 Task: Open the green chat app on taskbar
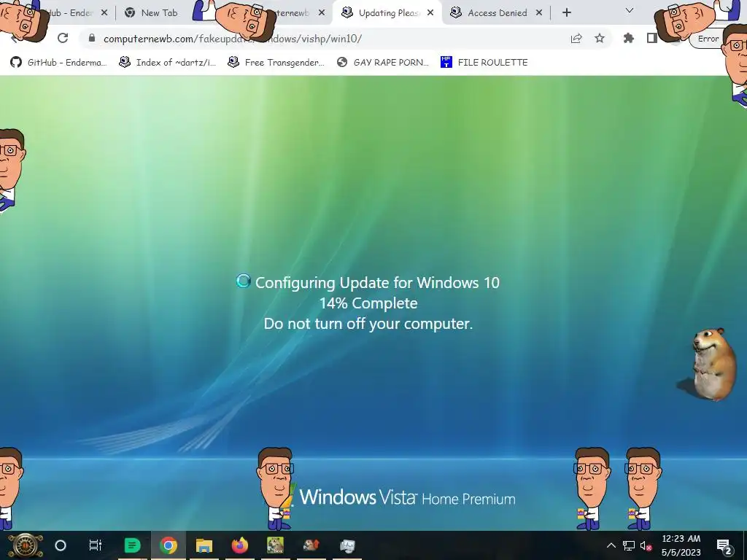click(133, 545)
